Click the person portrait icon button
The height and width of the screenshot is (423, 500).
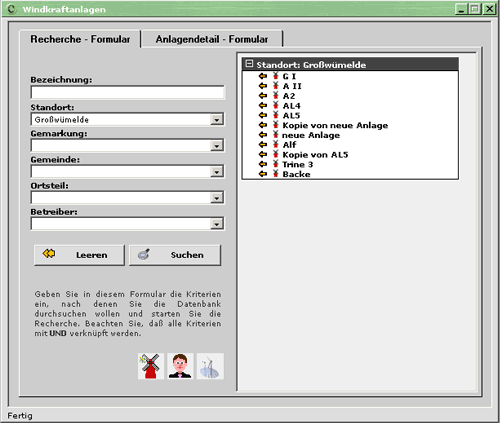pyautogui.click(x=180, y=366)
